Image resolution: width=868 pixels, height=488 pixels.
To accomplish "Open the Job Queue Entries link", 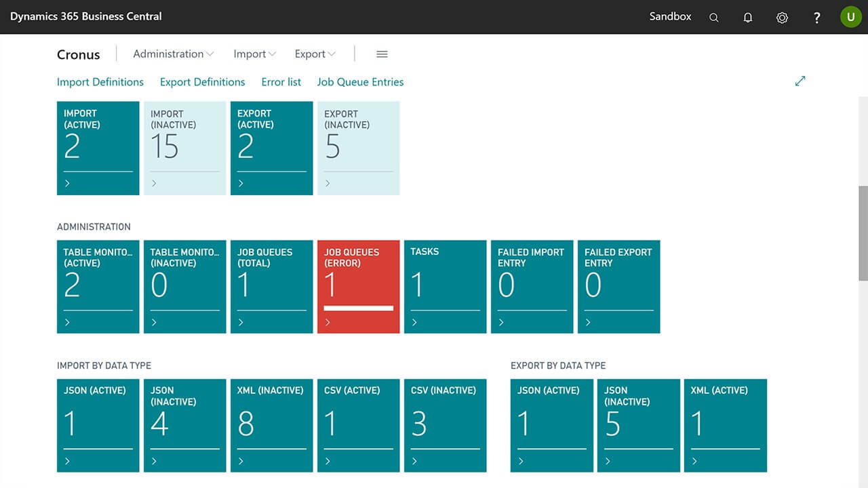I will (360, 82).
